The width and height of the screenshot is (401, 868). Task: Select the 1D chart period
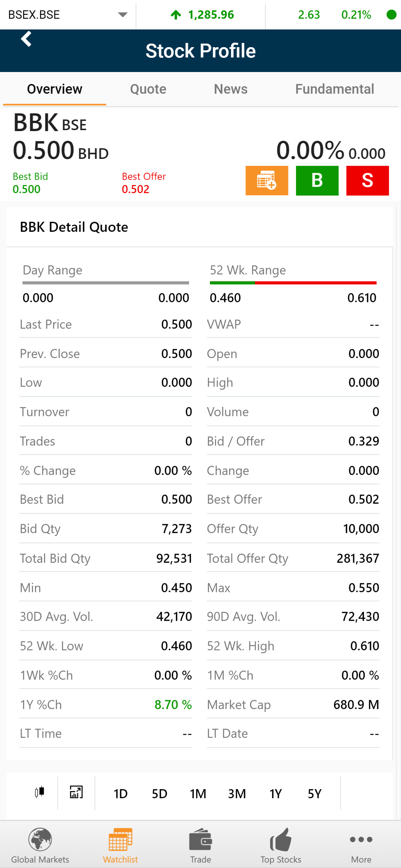pyautogui.click(x=121, y=794)
